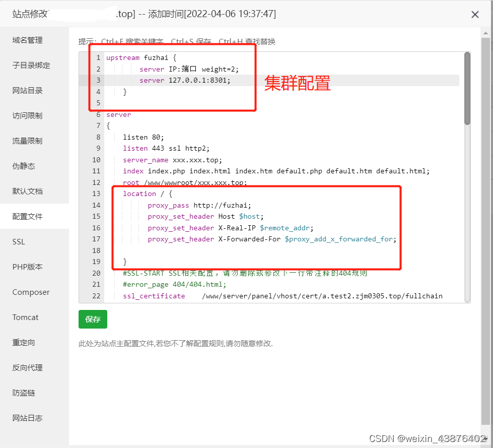Click the 'listen 80;' line
The height and width of the screenshot is (448, 493).
tap(144, 137)
